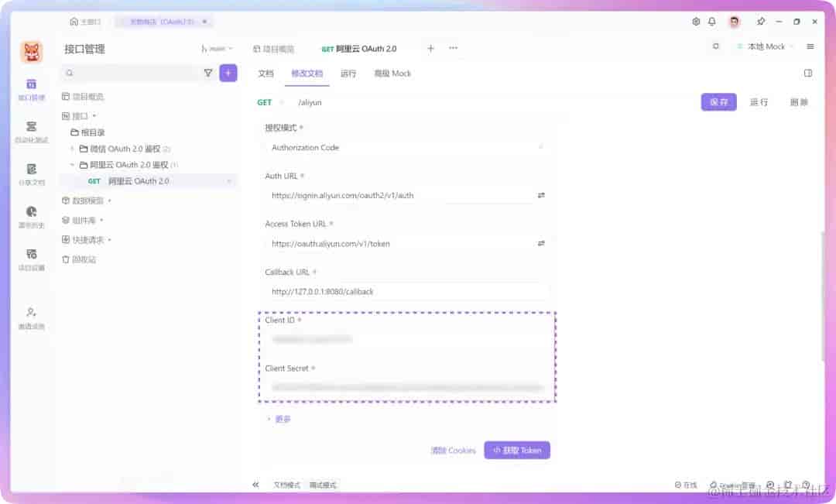Viewport: 836px width, 504px height.
Task: Expand the data models tree section
Action: coord(109,201)
